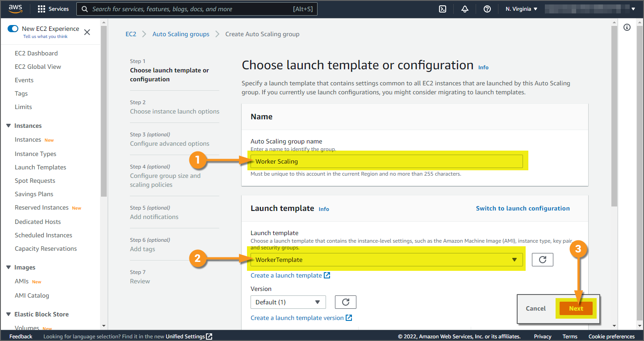Open the N. Virginia region selector
Screen dimensions: 644x341
(x=522, y=9)
